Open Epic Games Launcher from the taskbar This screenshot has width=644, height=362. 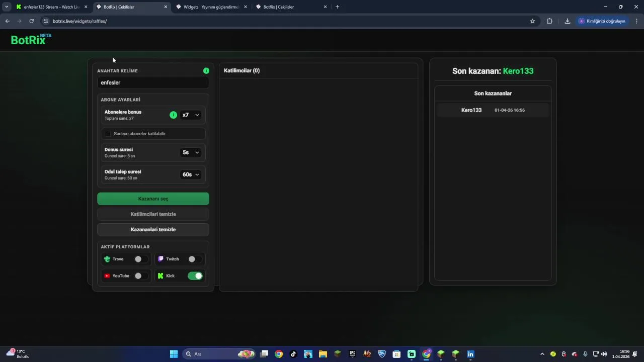(352, 354)
